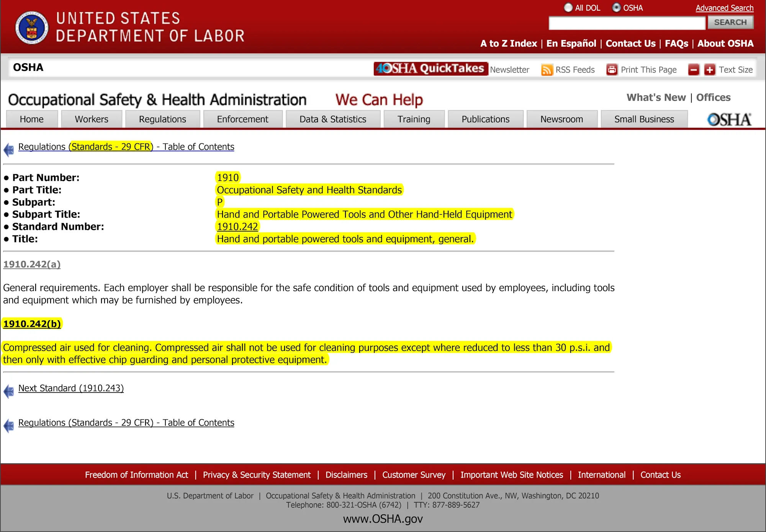766x532 pixels.
Task: Click the Advanced Search link
Action: pyautogui.click(x=724, y=8)
